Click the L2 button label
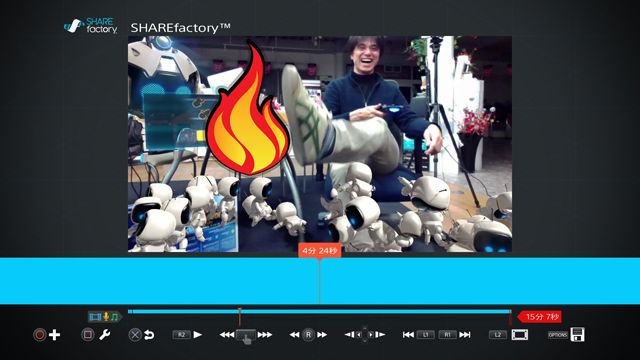Image resolution: width=640 pixels, height=360 pixels. click(498, 335)
